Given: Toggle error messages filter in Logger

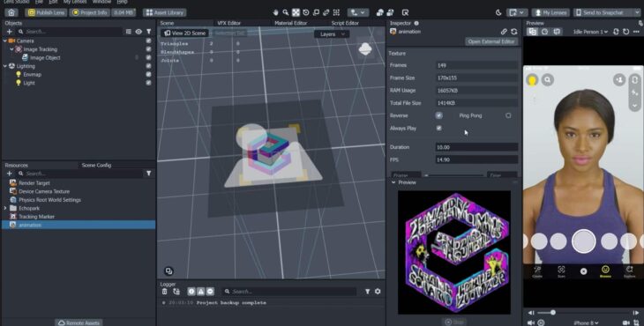Looking at the screenshot, I should pyautogui.click(x=210, y=292).
